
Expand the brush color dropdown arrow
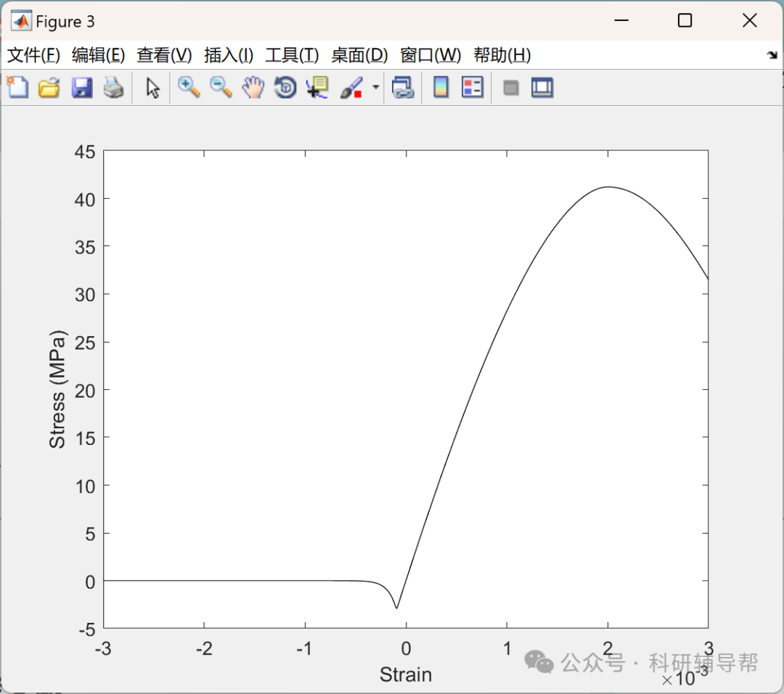[376, 88]
